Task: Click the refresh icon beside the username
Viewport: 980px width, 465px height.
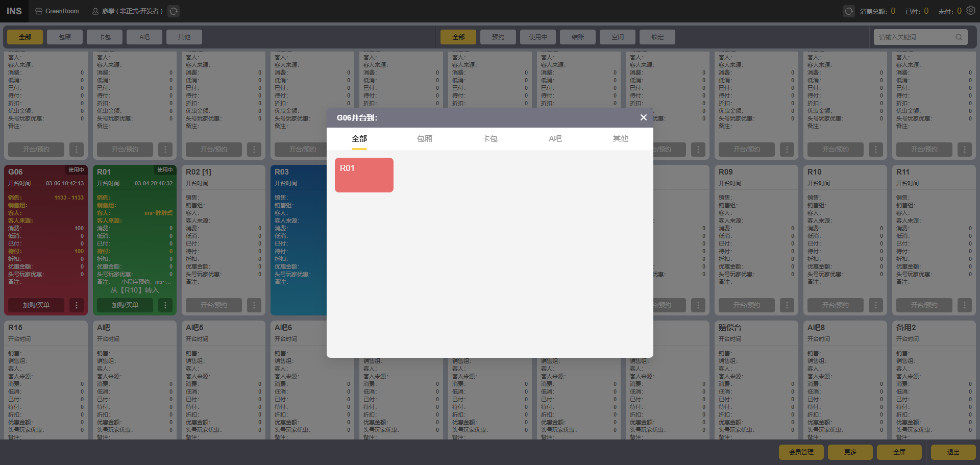Action: coord(174,11)
